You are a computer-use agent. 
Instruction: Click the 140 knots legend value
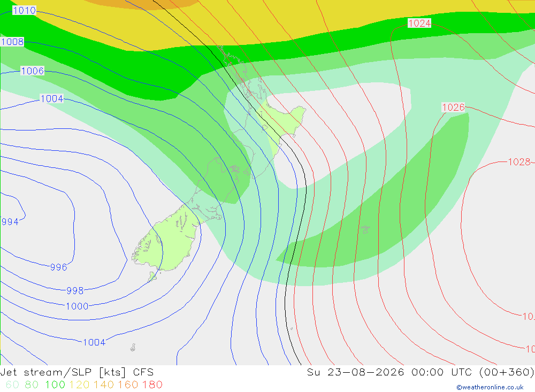(104, 385)
